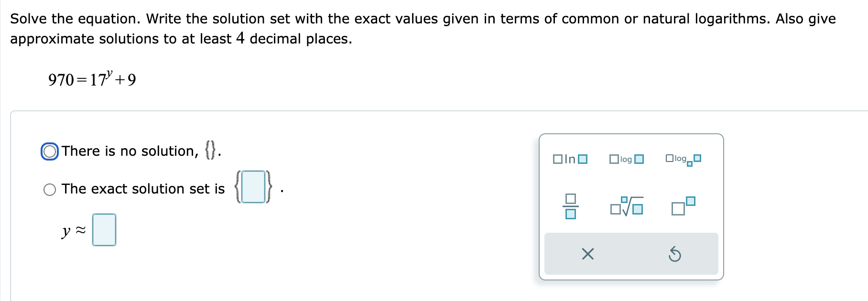Select the superscript power icon
Screen dimensions: 868x301
(x=683, y=206)
